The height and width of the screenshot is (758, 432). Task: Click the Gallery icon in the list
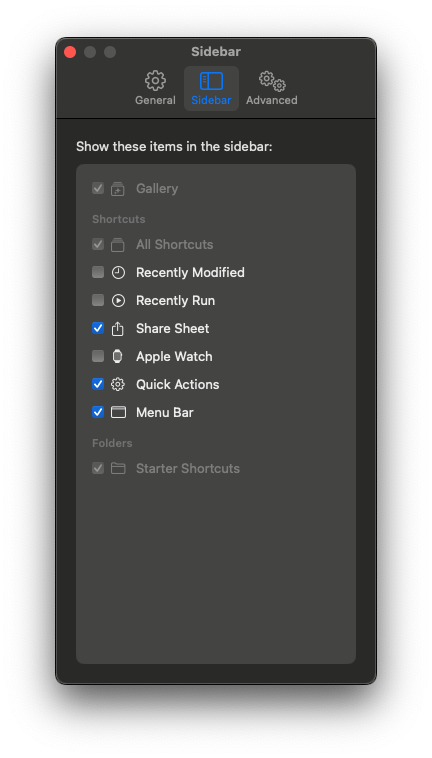[117, 189]
